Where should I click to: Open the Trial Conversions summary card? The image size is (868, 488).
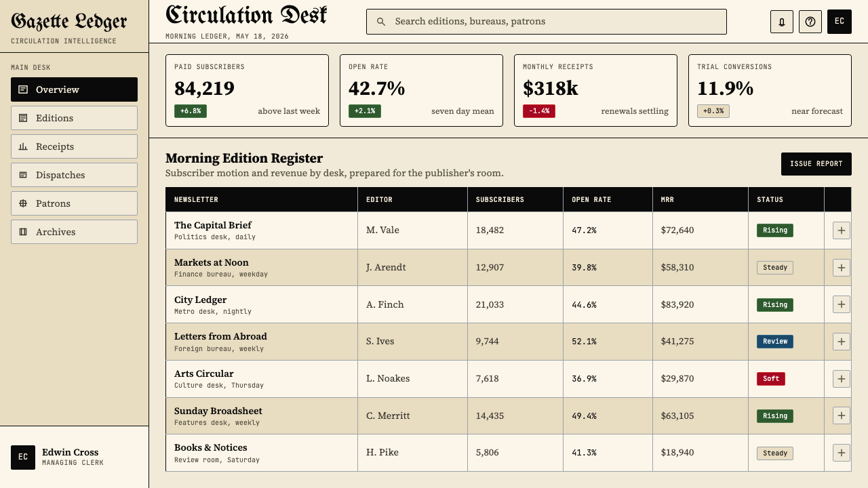tap(770, 91)
